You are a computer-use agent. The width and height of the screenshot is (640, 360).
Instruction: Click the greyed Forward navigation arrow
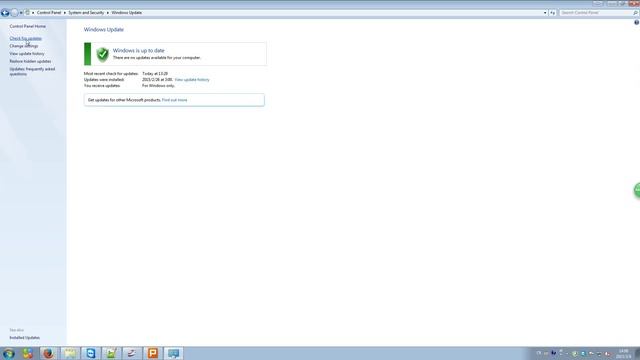(x=14, y=13)
